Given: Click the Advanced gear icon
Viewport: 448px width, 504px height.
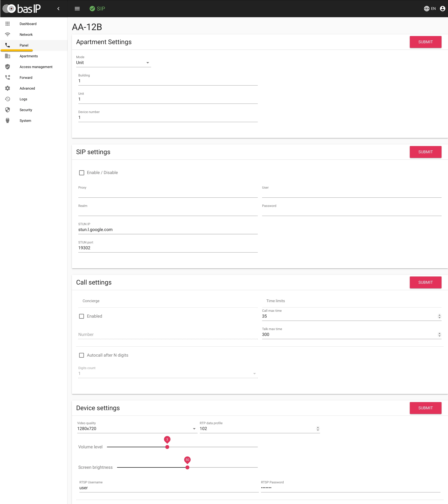Looking at the screenshot, I should [x=8, y=88].
